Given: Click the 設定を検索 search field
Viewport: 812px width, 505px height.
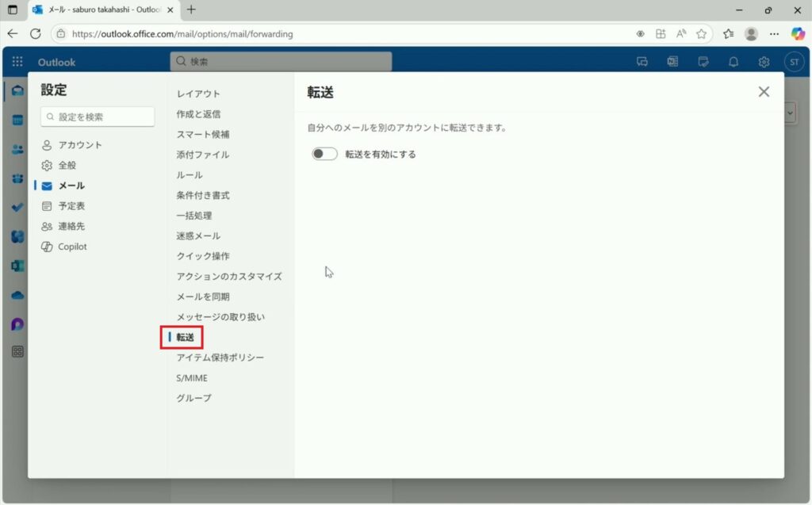Looking at the screenshot, I should tap(98, 117).
